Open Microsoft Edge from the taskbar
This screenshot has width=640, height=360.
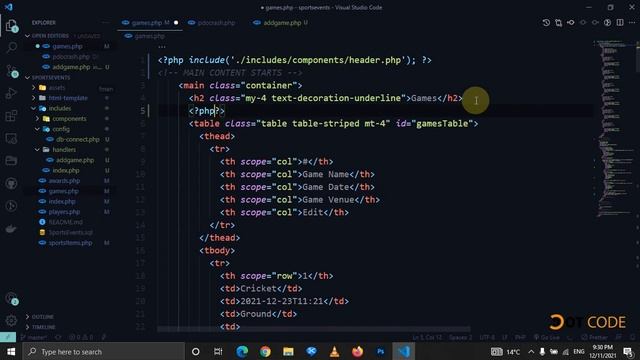242,351
